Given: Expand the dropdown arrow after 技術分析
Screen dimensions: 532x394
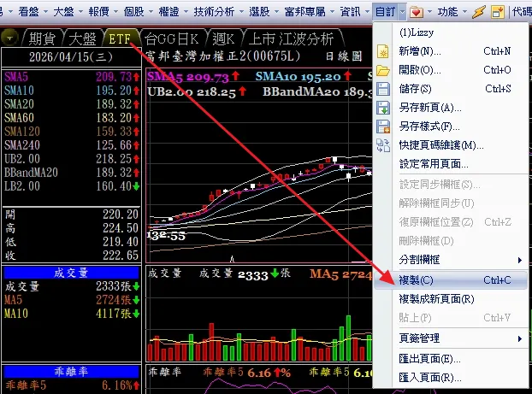Looking at the screenshot, I should tap(241, 12).
